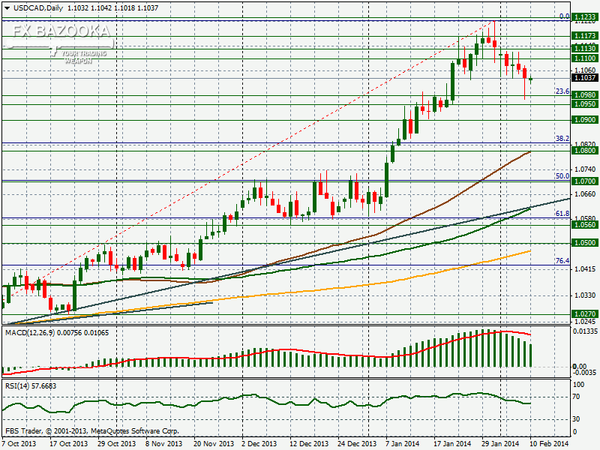Image resolution: width=600 pixels, height=450 pixels.
Task: Click the 0.0 Fibonacci level label
Action: 564,16
